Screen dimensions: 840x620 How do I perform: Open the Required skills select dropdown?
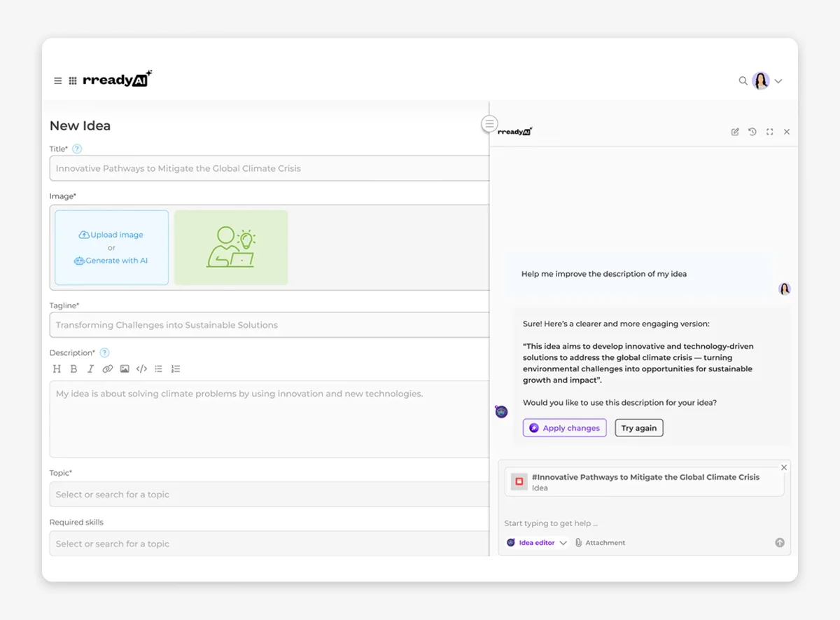(x=269, y=544)
